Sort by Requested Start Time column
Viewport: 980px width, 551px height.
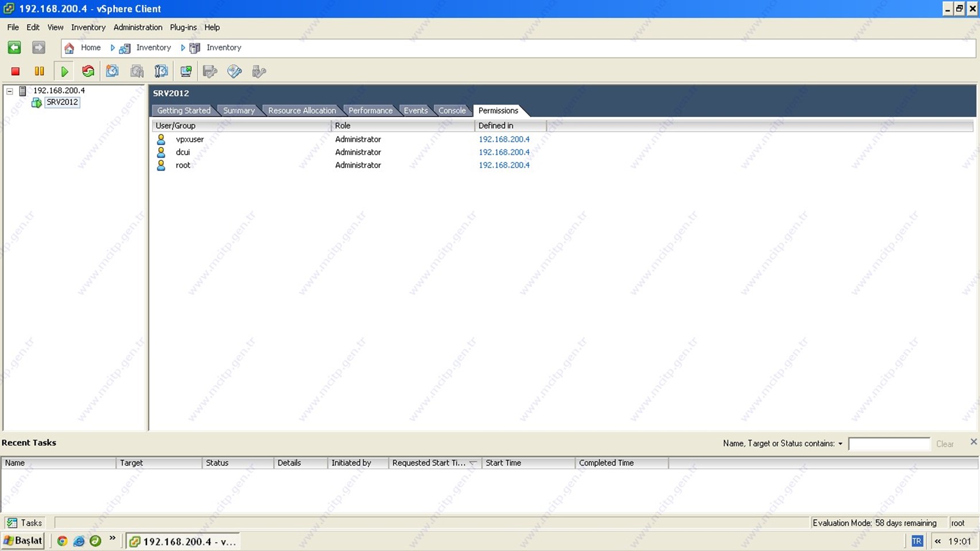click(435, 463)
